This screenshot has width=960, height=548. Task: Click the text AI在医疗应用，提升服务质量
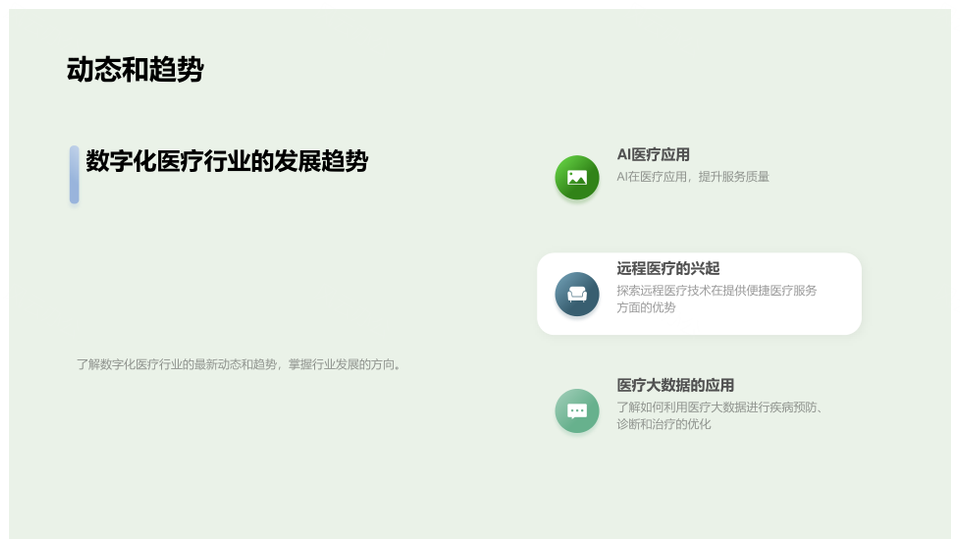tap(693, 177)
